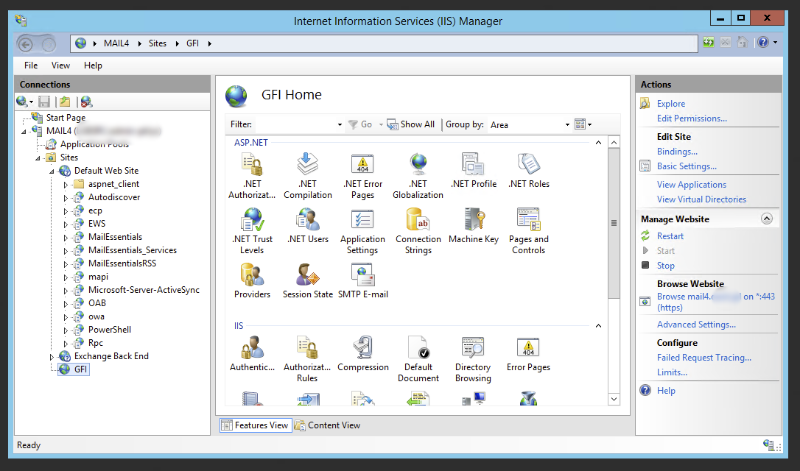Open .NET Error Pages feature
800x471 pixels.
coord(363,176)
